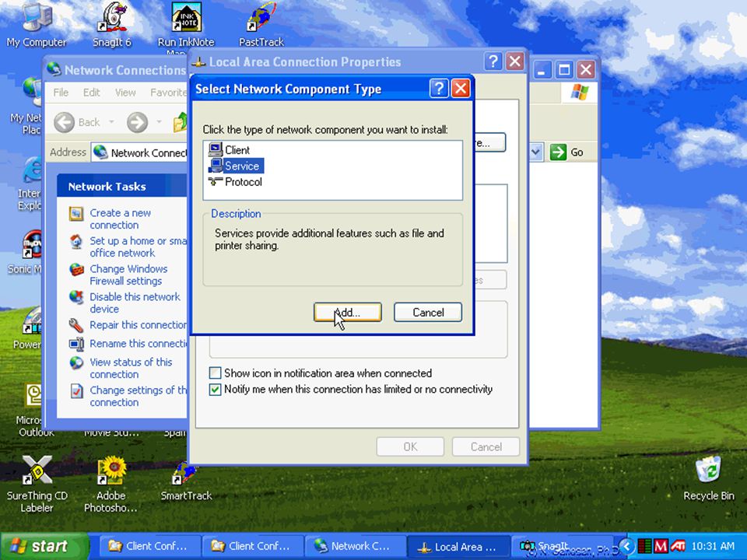Image resolution: width=747 pixels, height=560 pixels.
Task: Click the green Go button
Action: 567,152
